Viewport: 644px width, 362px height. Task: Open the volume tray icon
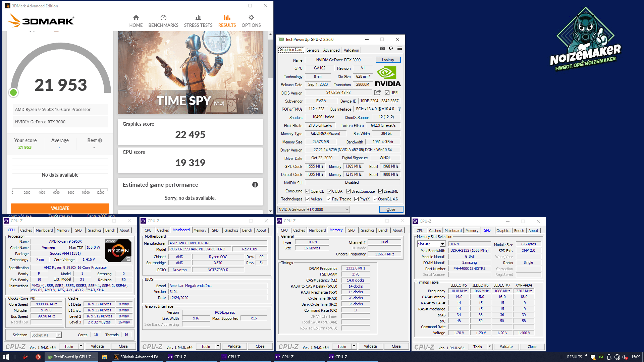tap(625, 357)
